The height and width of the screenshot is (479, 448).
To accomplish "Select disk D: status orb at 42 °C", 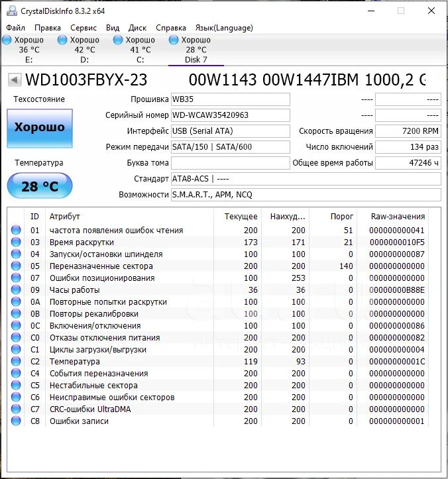I will pyautogui.click(x=63, y=40).
